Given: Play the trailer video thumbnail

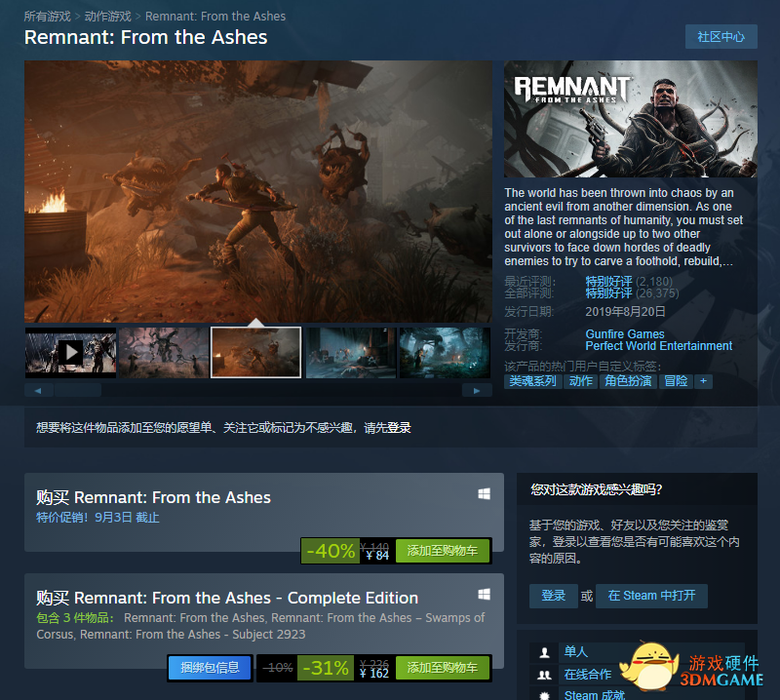Looking at the screenshot, I should [70, 352].
